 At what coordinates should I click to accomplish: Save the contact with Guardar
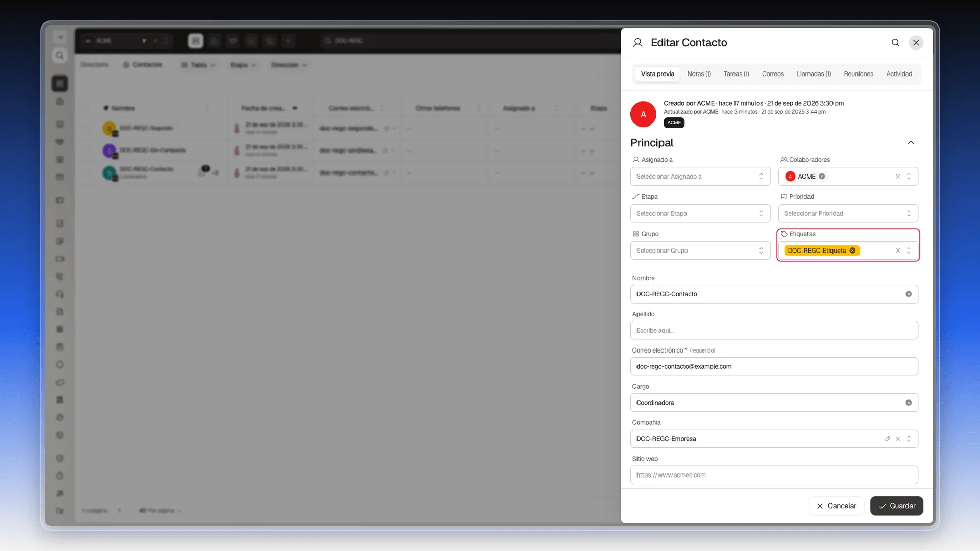coord(896,506)
